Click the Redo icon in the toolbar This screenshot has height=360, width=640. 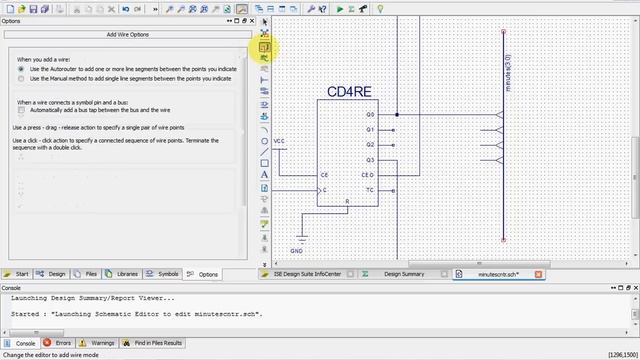click(x=138, y=9)
